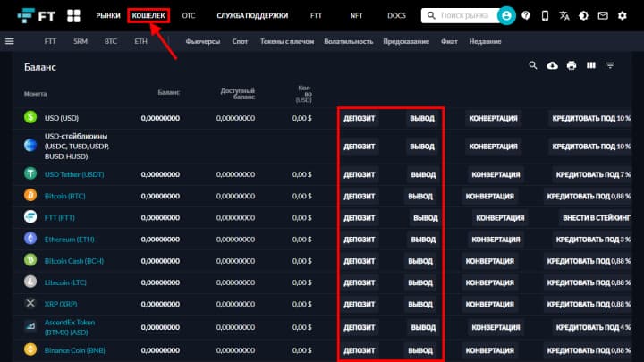This screenshot has height=362, width=644.
Task: Select the Недавние tab
Action: (x=485, y=41)
